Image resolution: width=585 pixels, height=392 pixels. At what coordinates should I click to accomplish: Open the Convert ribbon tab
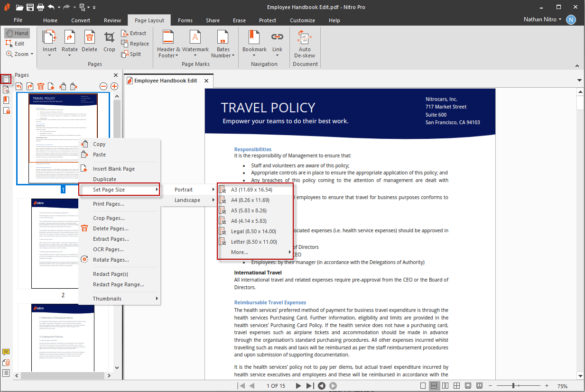pos(81,20)
